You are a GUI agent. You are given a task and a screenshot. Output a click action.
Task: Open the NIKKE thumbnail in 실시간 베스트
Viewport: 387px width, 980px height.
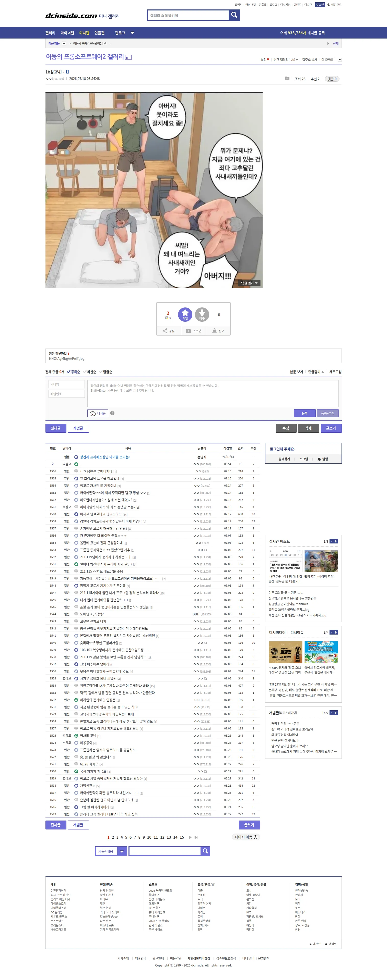point(321,561)
